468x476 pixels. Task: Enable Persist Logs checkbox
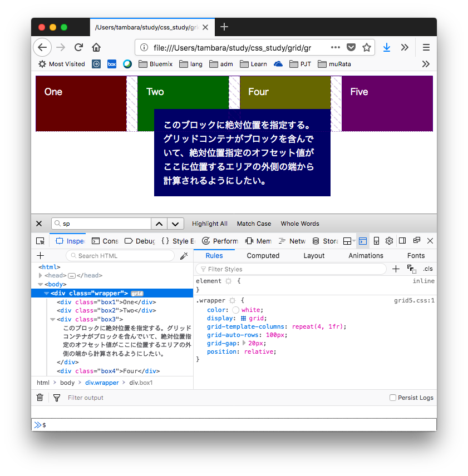coord(393,398)
